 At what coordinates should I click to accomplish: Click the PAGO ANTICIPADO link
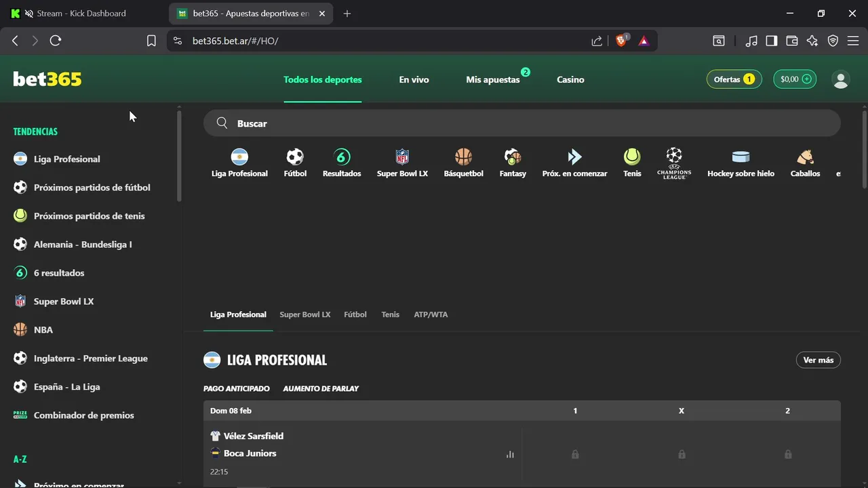237,388
